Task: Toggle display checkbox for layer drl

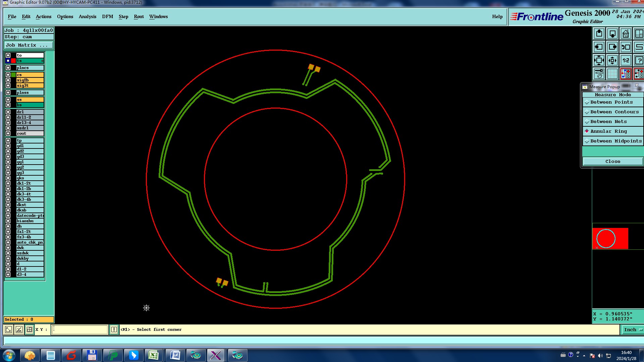Action: click(8, 112)
